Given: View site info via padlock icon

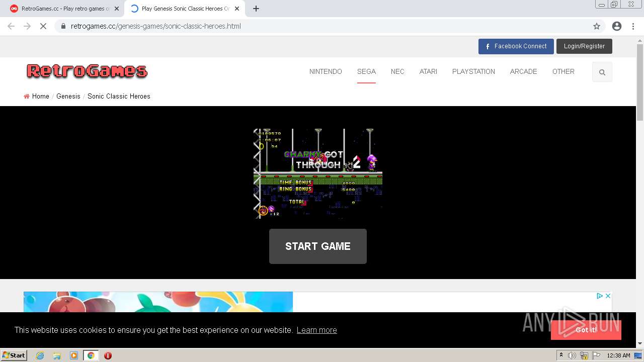Looking at the screenshot, I should (x=63, y=26).
